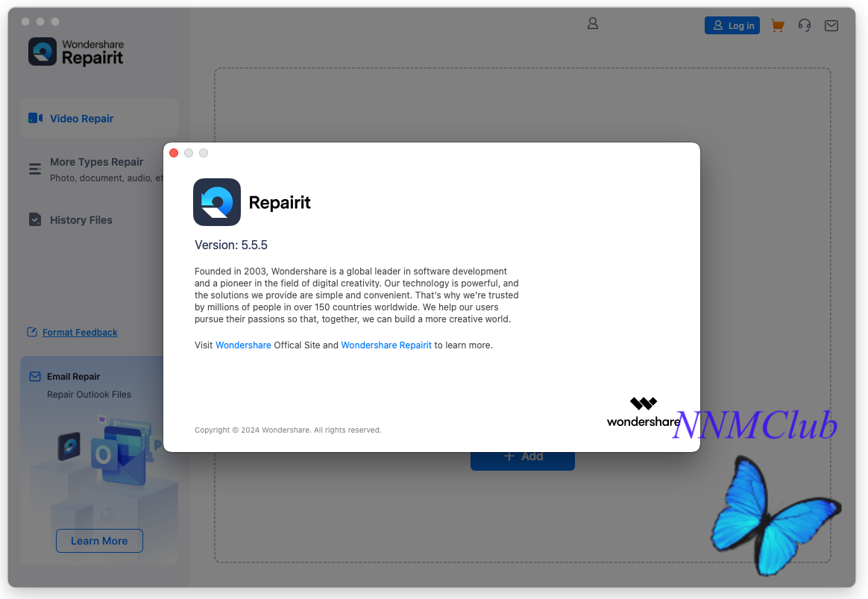Click the Add button behind the dialog

click(x=523, y=460)
